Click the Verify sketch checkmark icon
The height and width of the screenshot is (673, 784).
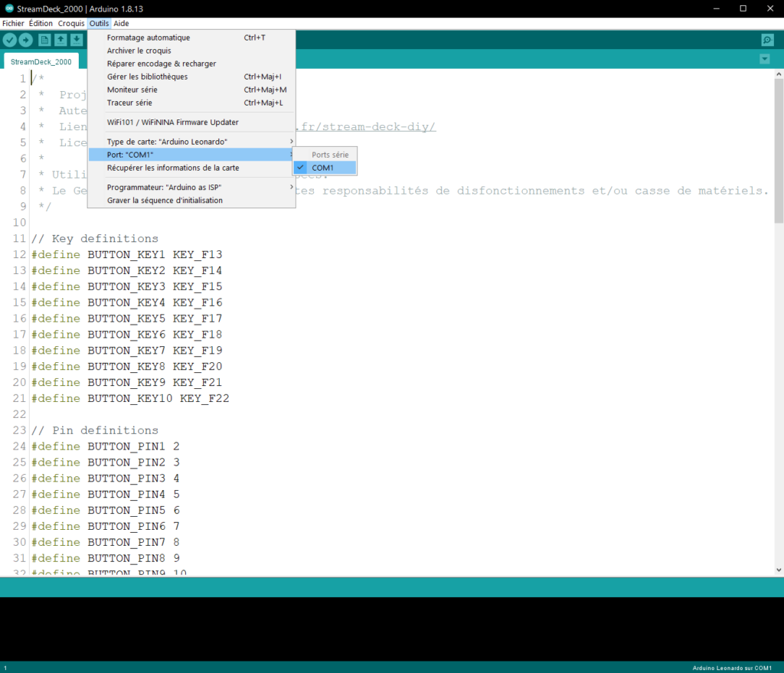[10, 40]
